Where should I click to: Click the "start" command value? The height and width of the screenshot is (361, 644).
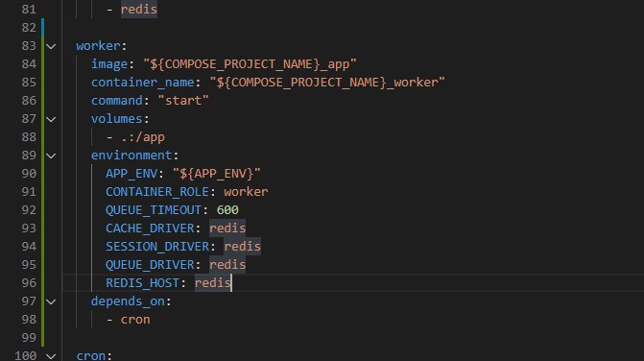coord(183,101)
